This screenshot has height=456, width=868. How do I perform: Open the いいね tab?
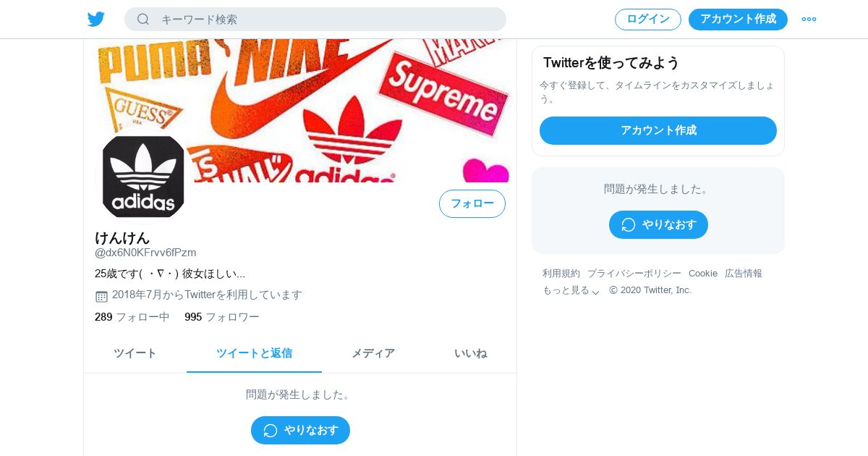[470, 353]
